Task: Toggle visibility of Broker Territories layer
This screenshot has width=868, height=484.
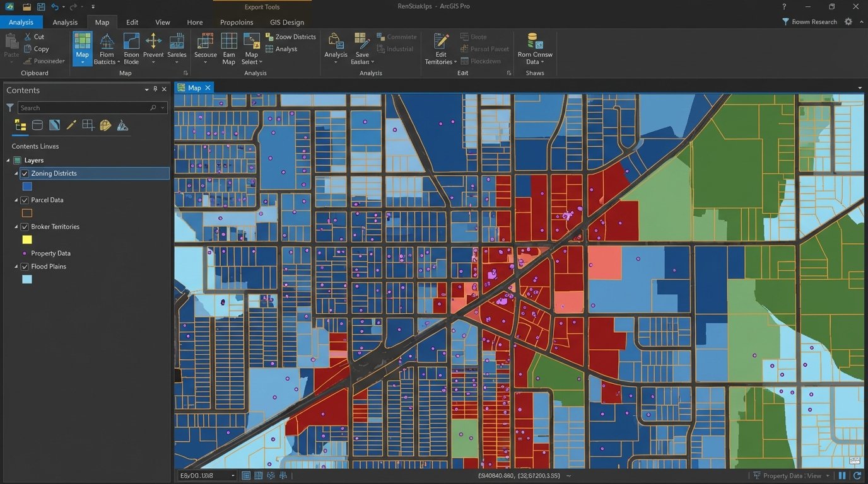Action: point(25,226)
